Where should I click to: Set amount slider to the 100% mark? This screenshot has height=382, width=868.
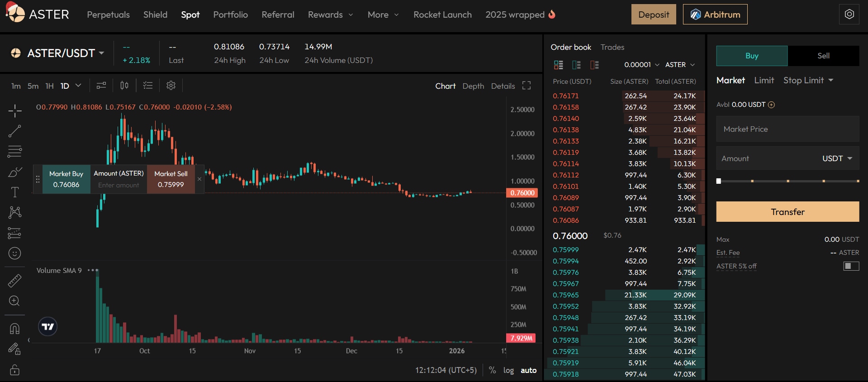point(858,181)
